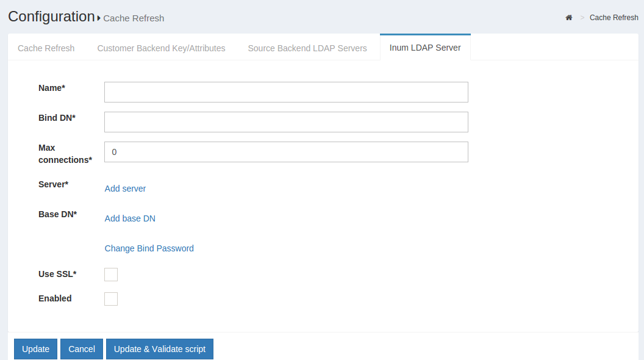Image resolution: width=644 pixels, height=360 pixels.
Task: Click the home breadcrumb icon
Action: click(569, 18)
